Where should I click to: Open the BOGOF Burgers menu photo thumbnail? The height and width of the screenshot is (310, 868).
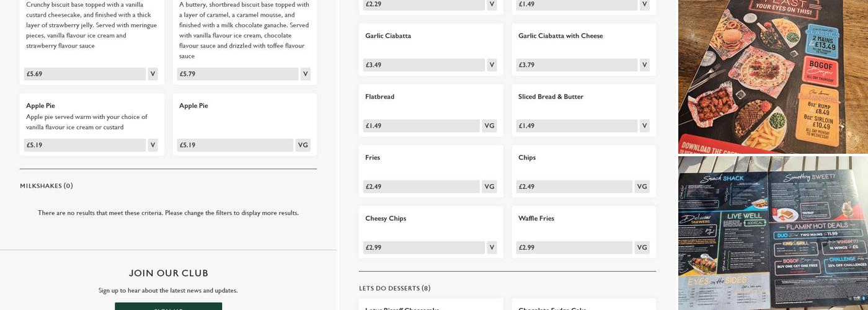click(773, 76)
